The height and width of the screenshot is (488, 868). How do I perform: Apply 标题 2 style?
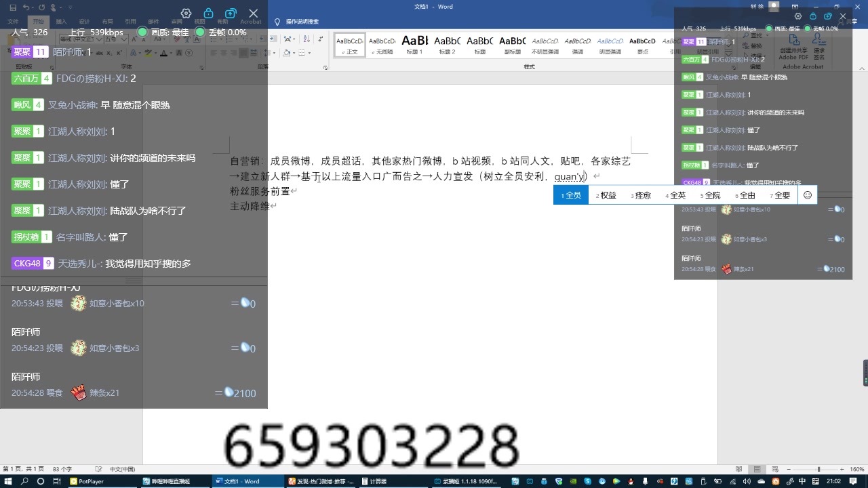(447, 45)
